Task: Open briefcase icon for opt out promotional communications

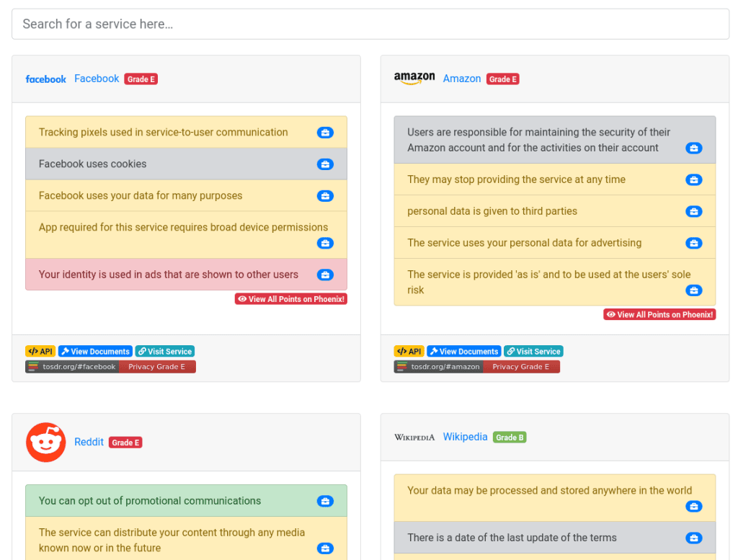Action: 325,501
